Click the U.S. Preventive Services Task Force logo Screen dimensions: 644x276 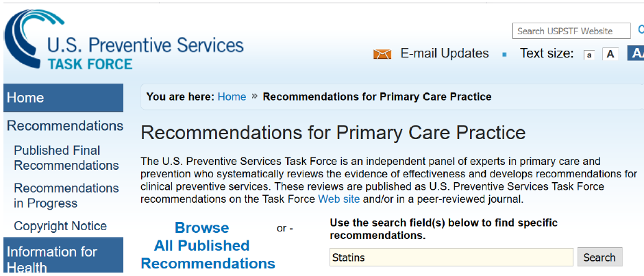coord(123,42)
